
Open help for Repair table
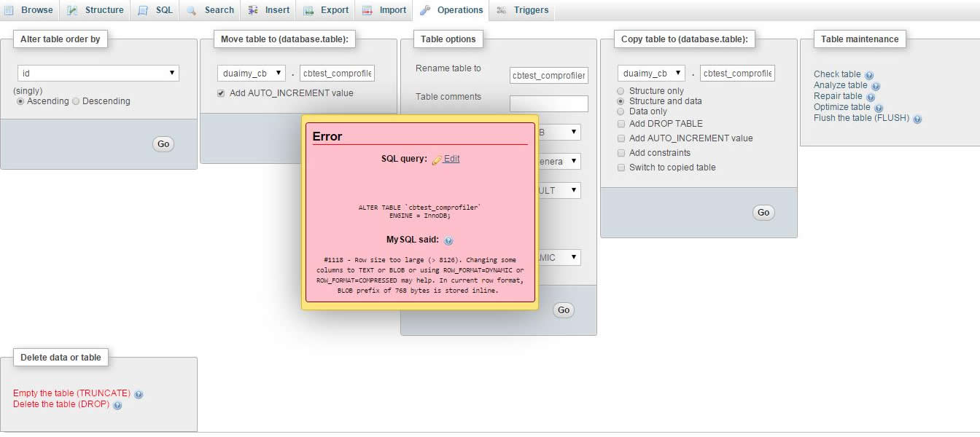(871, 97)
